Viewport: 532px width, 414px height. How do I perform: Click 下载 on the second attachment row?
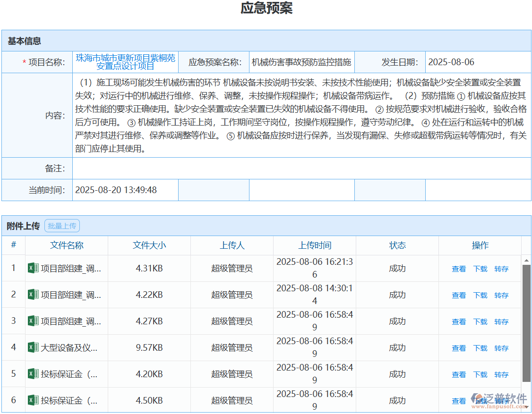pos(480,295)
